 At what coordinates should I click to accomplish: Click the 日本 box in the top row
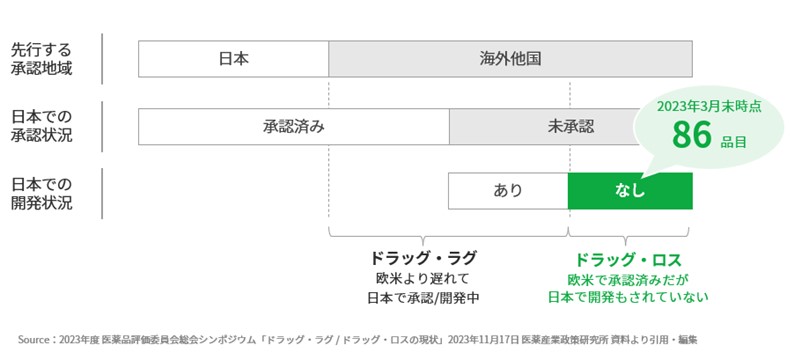pos(233,59)
